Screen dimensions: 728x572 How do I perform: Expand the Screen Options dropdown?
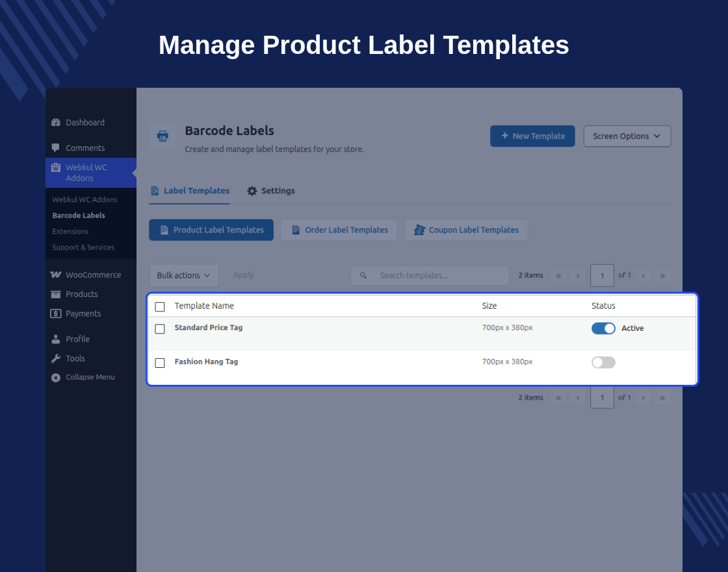pyautogui.click(x=627, y=136)
